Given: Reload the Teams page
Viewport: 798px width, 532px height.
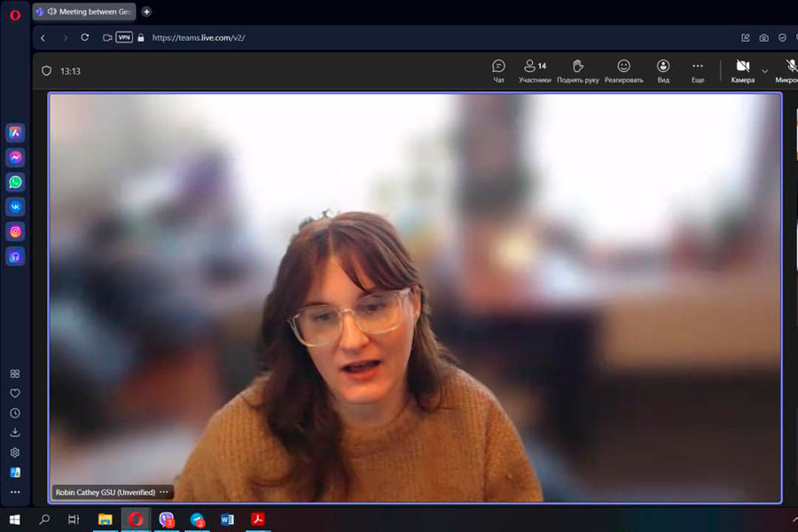Looking at the screenshot, I should [x=85, y=37].
